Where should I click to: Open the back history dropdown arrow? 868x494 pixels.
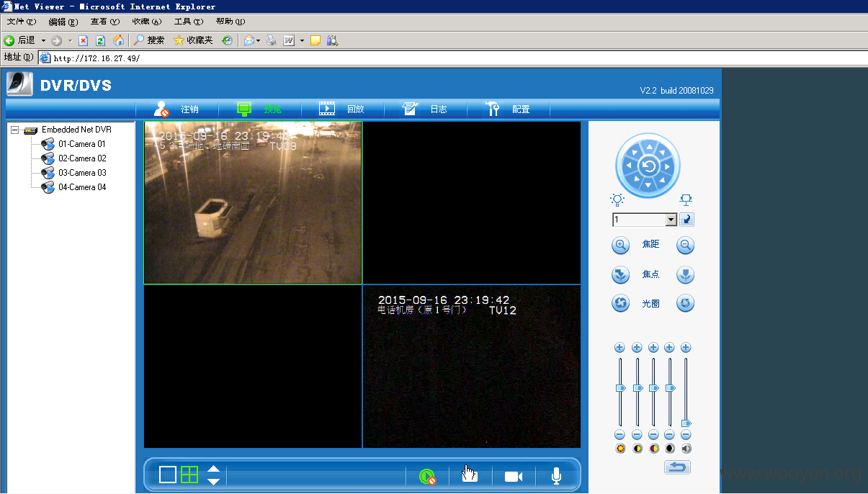(x=43, y=40)
